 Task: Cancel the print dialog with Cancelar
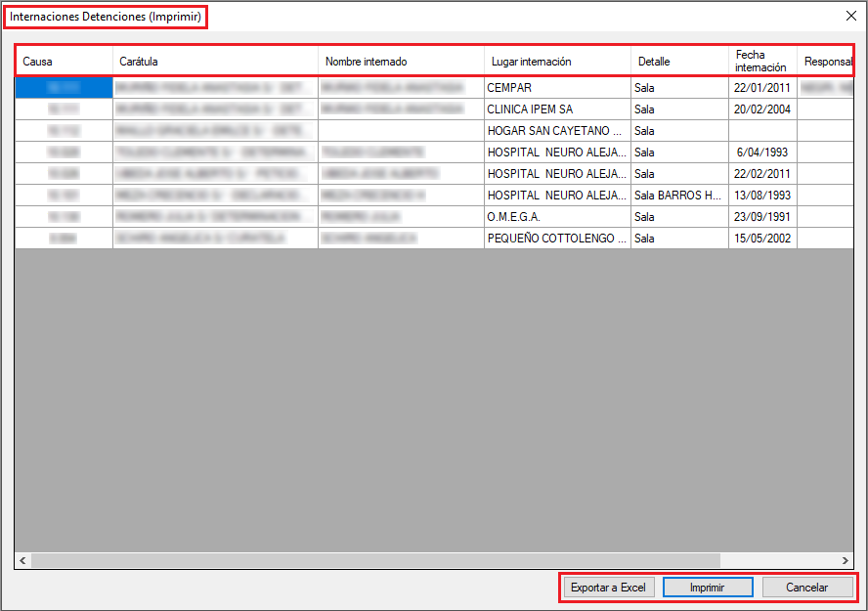point(807,588)
